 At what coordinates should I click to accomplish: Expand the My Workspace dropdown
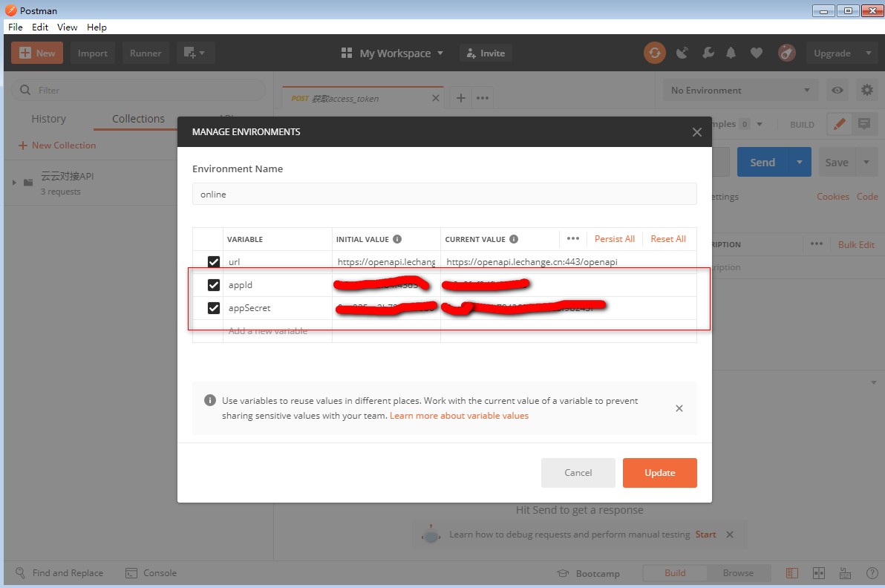pyautogui.click(x=393, y=53)
